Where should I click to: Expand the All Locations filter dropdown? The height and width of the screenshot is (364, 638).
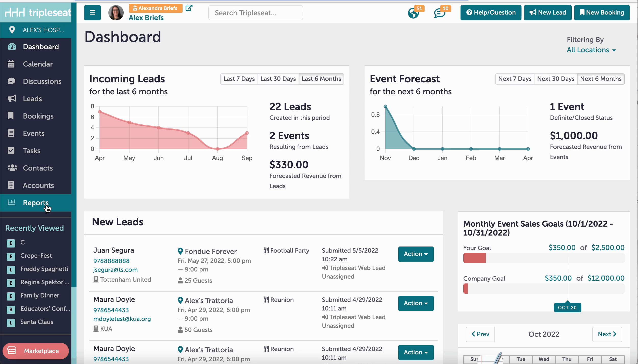tap(591, 50)
